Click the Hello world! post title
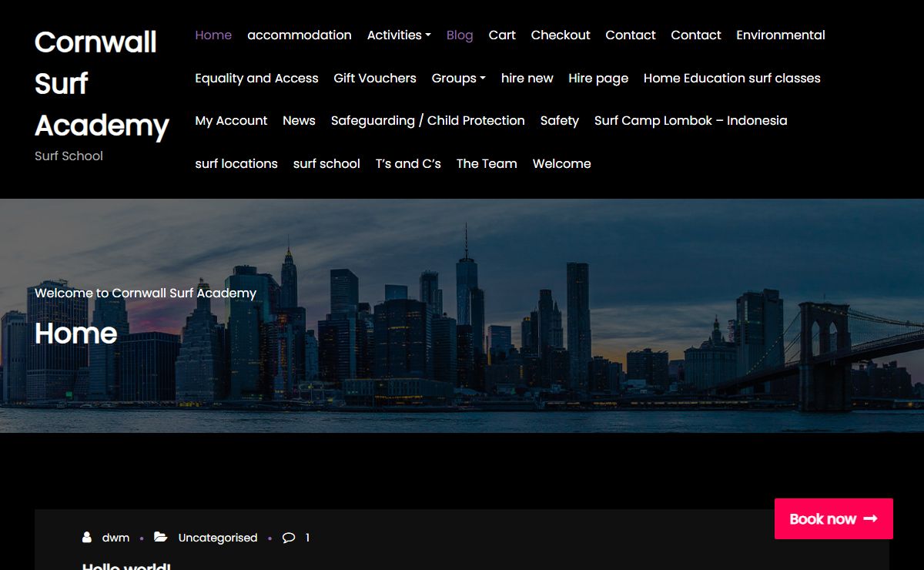 click(x=126, y=566)
